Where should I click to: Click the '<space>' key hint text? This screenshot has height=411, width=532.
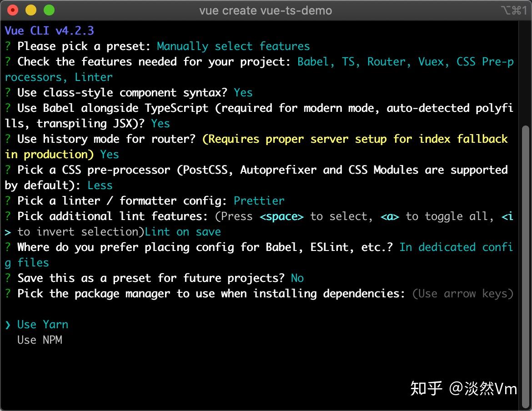pos(281,216)
